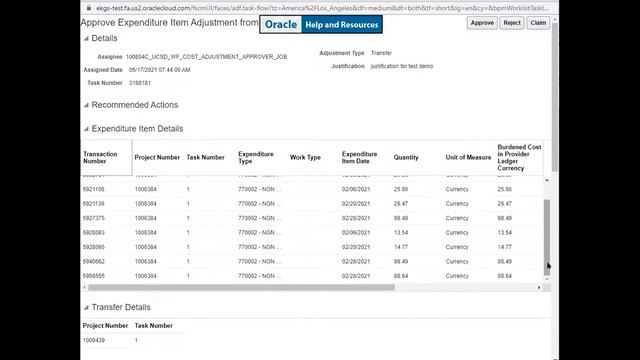Select transaction number 5927375
The image size is (640, 360).
pos(93,218)
